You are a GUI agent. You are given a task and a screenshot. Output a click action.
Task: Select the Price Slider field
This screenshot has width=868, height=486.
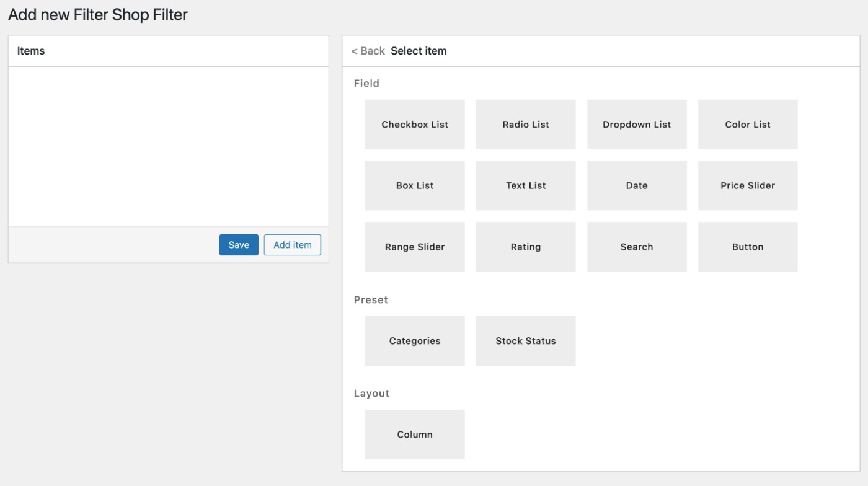748,185
